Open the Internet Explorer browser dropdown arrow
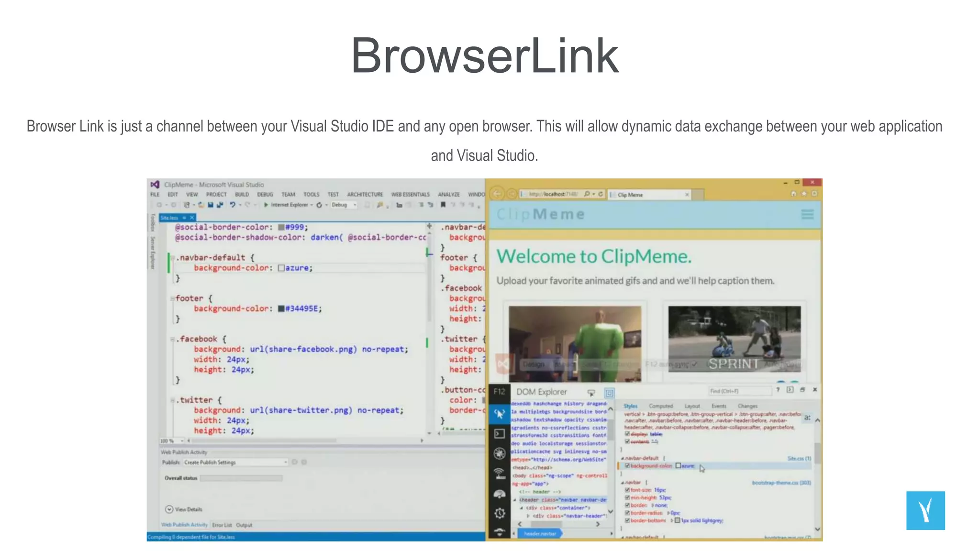Viewport: 980px width, 551px height. [x=312, y=205]
